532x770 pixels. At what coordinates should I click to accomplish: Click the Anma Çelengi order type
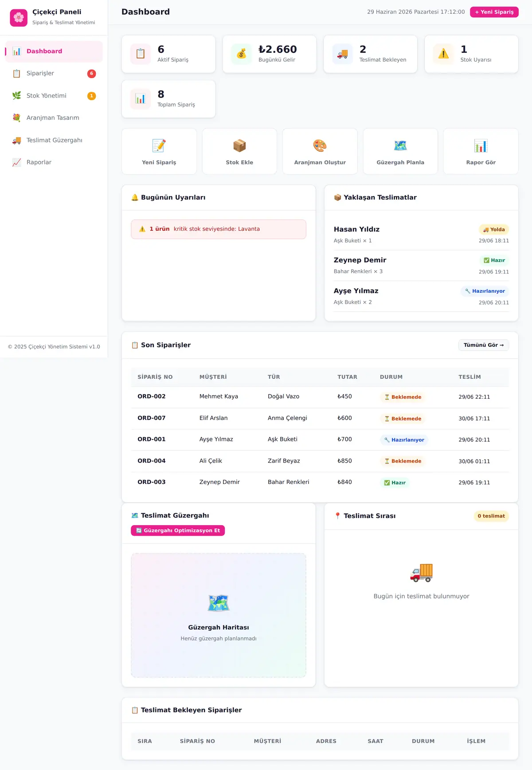pyautogui.click(x=287, y=418)
